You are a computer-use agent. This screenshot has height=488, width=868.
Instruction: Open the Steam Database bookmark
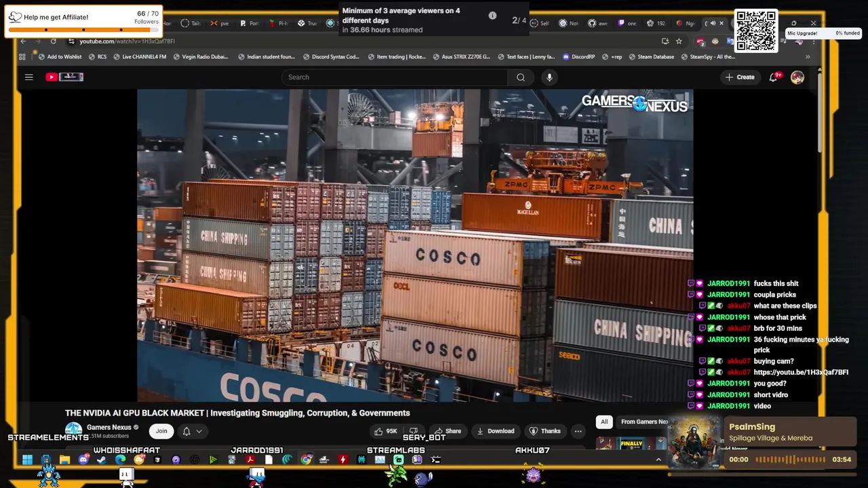pos(651,57)
